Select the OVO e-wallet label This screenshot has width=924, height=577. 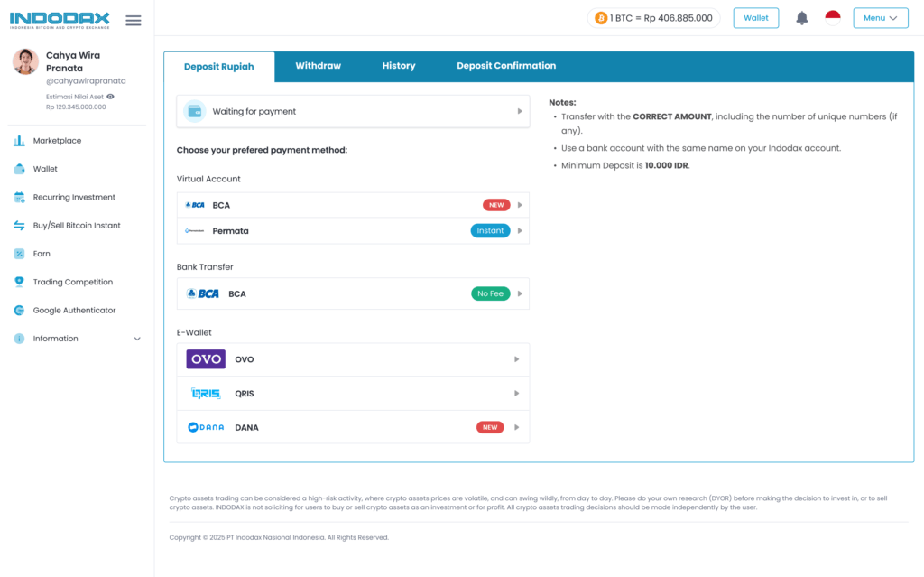coord(245,359)
